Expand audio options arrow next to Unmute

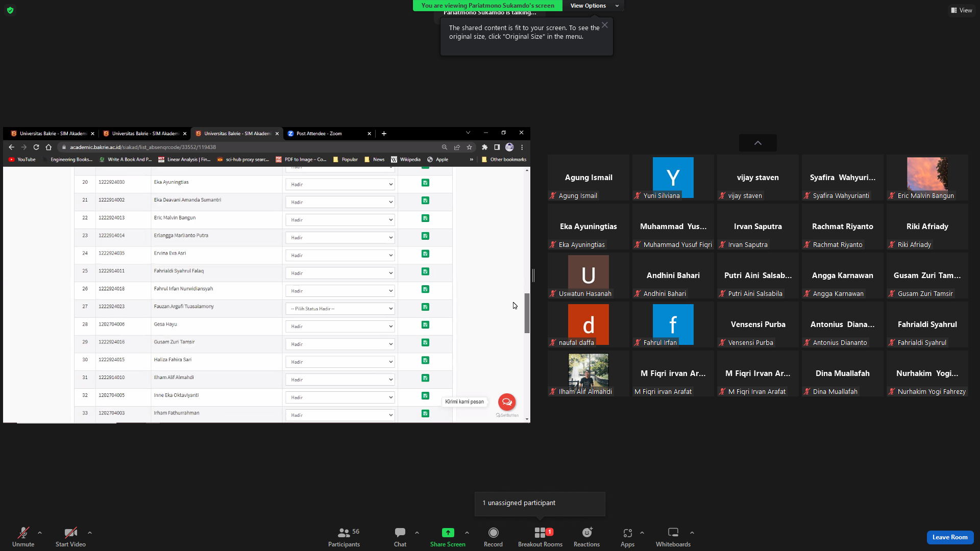[x=40, y=533]
